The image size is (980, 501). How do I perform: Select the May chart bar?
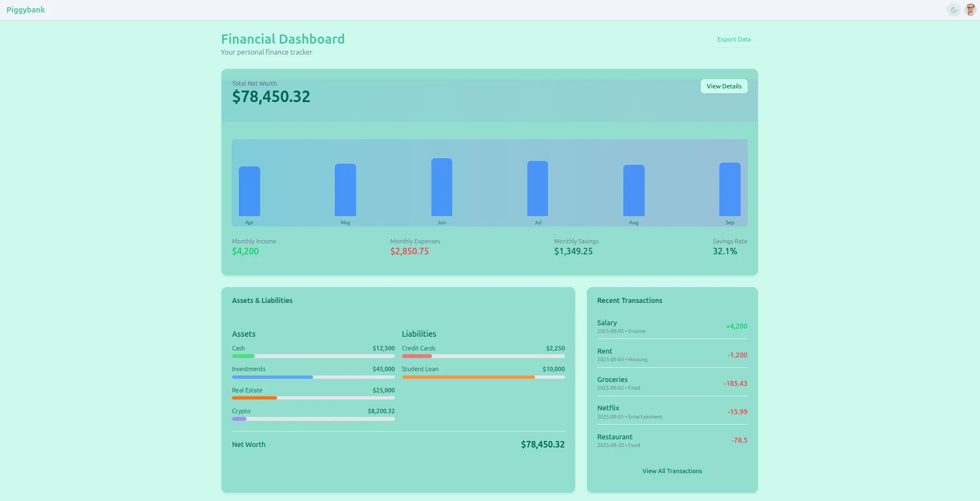click(345, 190)
